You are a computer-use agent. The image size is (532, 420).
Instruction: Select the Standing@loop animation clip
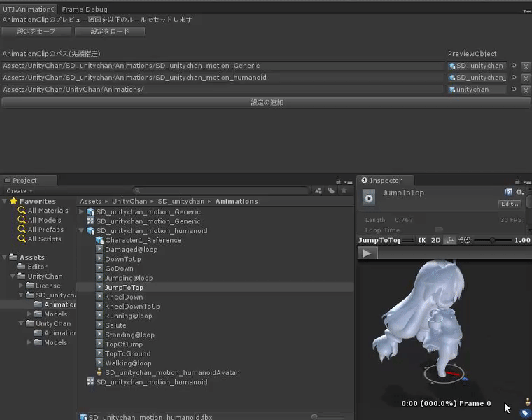click(129, 335)
